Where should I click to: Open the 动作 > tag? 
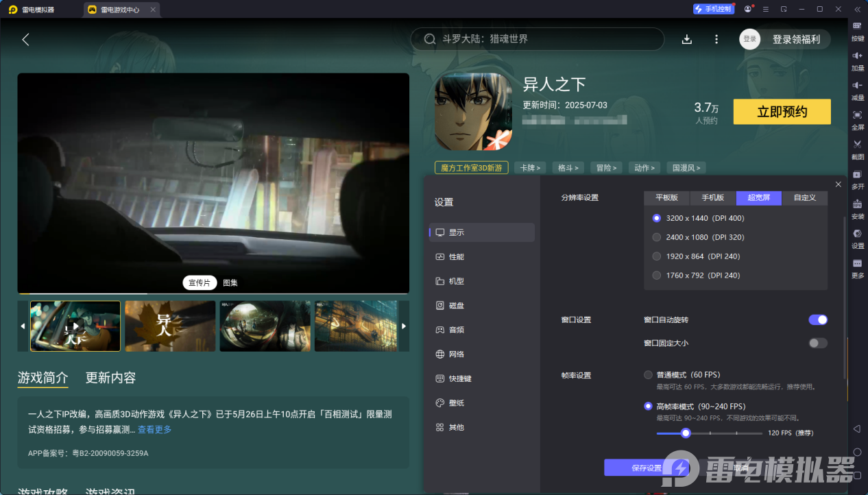[x=644, y=167]
